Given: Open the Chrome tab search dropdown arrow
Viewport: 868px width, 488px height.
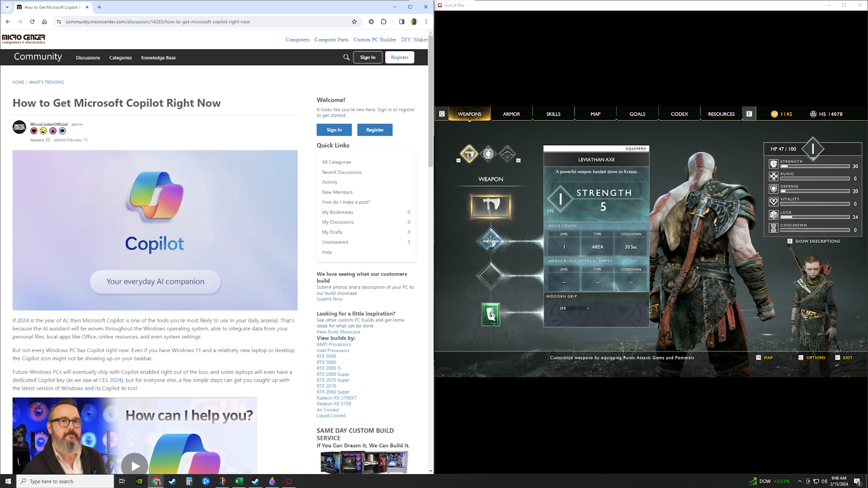Looking at the screenshot, I should click(x=7, y=7).
